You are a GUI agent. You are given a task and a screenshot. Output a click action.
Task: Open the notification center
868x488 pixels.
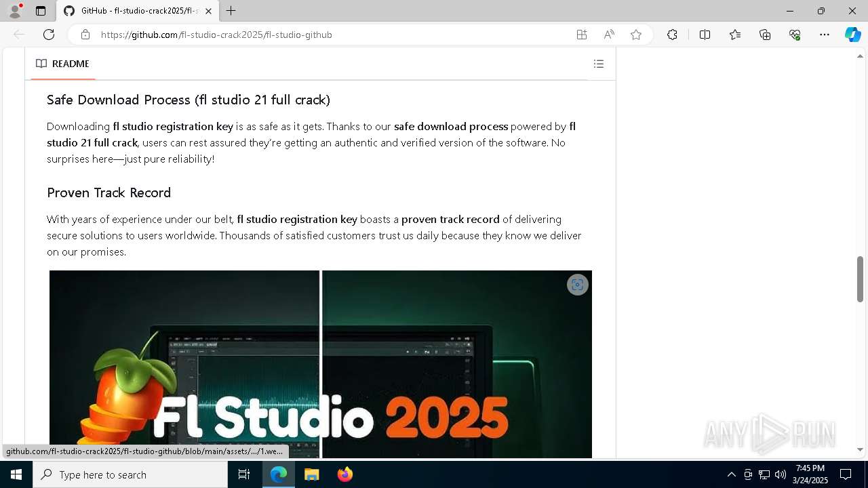click(846, 474)
